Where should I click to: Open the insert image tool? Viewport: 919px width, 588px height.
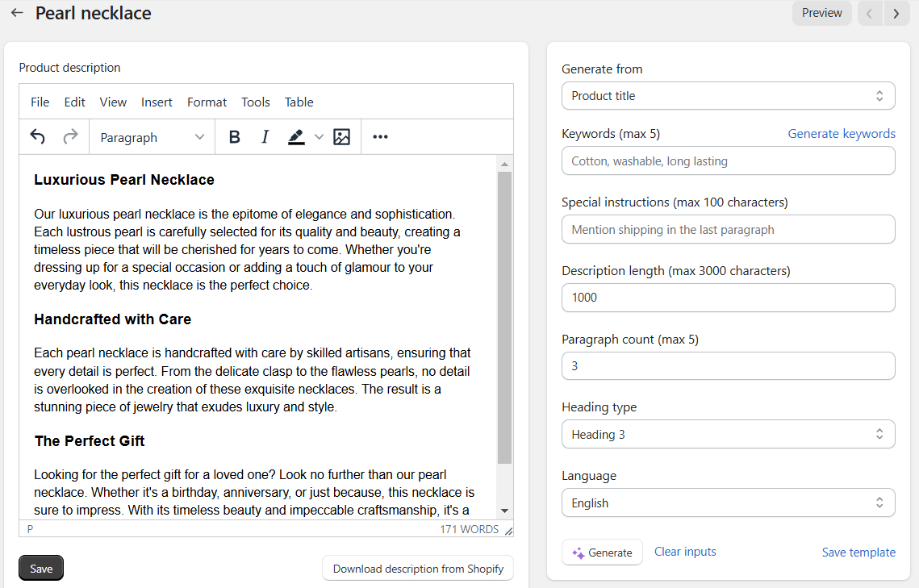pos(341,136)
